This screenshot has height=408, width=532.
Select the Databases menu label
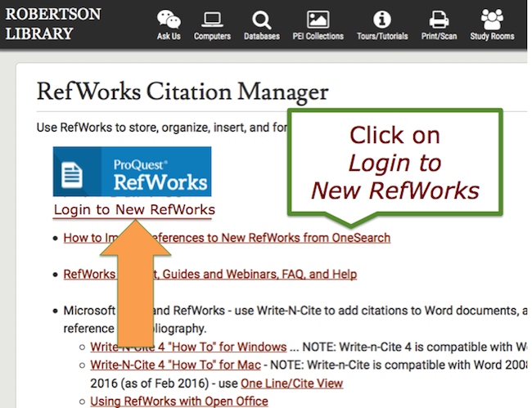click(261, 36)
